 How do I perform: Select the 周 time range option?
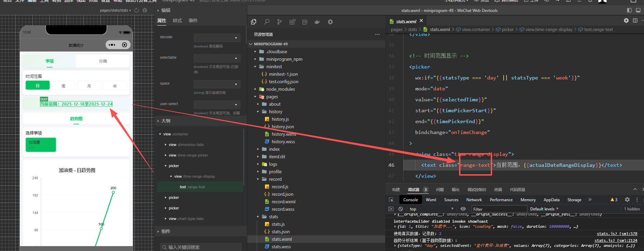click(x=63, y=86)
